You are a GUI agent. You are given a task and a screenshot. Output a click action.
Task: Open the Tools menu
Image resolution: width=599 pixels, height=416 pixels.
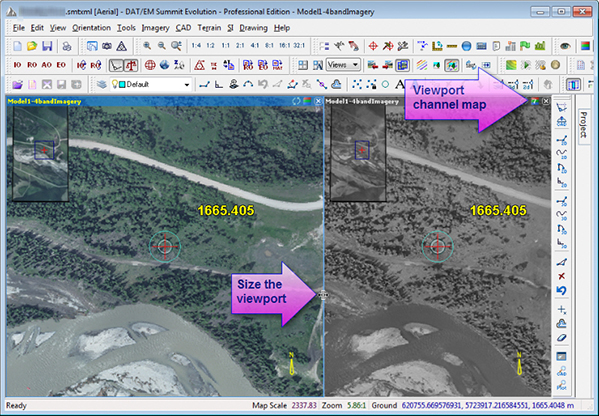(126, 28)
